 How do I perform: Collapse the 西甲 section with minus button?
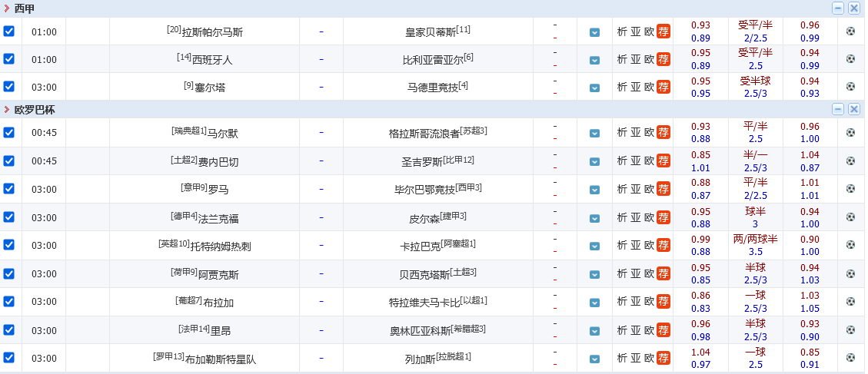pyautogui.click(x=838, y=8)
